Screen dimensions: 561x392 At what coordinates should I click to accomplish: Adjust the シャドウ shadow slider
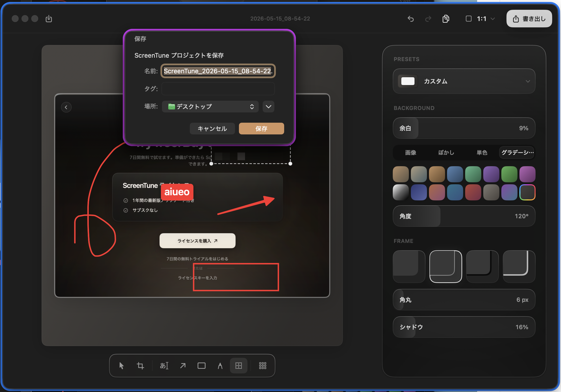pyautogui.click(x=464, y=327)
